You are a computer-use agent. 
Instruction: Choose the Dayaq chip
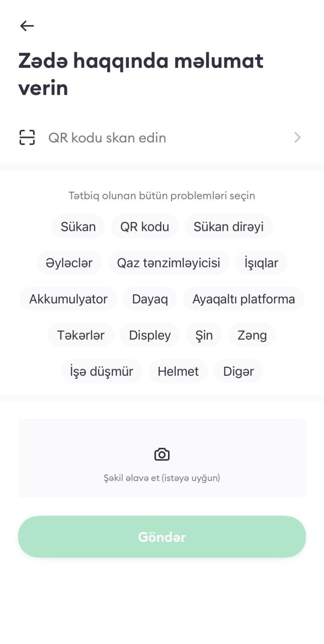150,299
